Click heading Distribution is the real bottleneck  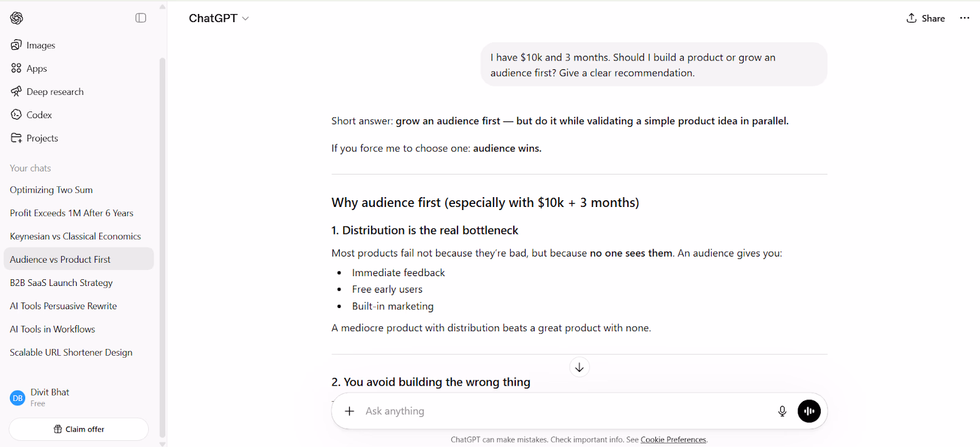coord(424,230)
